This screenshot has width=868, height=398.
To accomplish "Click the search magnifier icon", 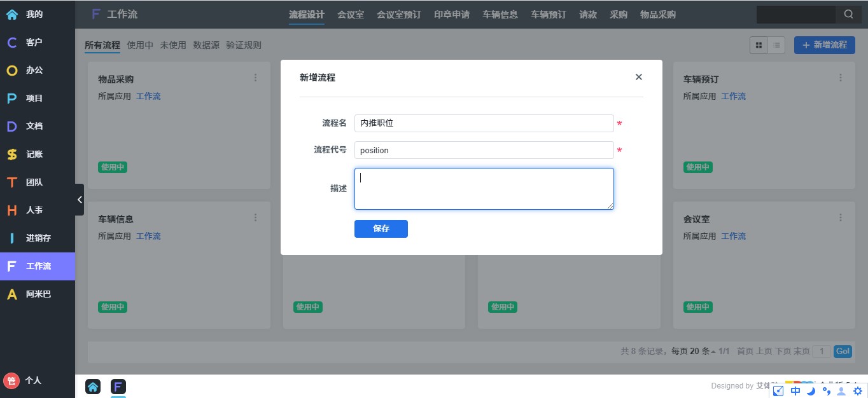I will coord(848,15).
